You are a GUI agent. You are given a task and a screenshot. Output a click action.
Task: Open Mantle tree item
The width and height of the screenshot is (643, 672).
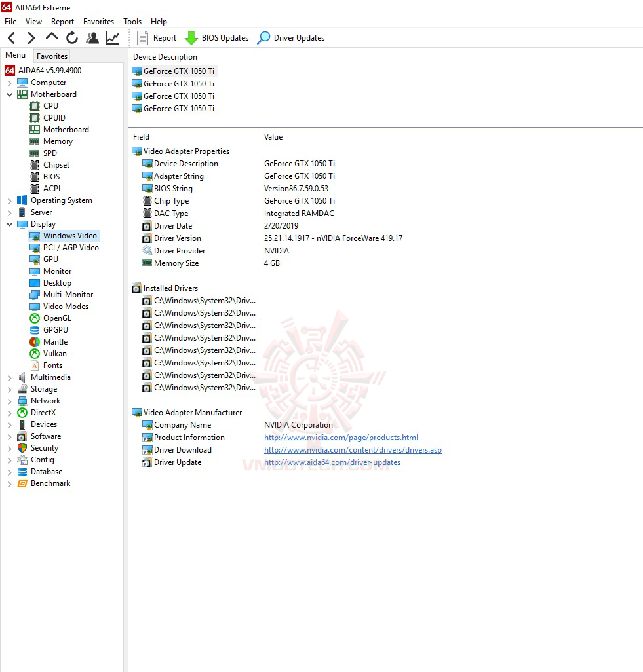tap(55, 342)
